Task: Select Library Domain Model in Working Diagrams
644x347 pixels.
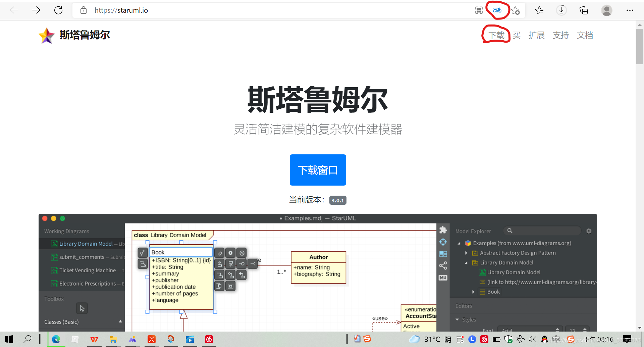Action: [82, 244]
